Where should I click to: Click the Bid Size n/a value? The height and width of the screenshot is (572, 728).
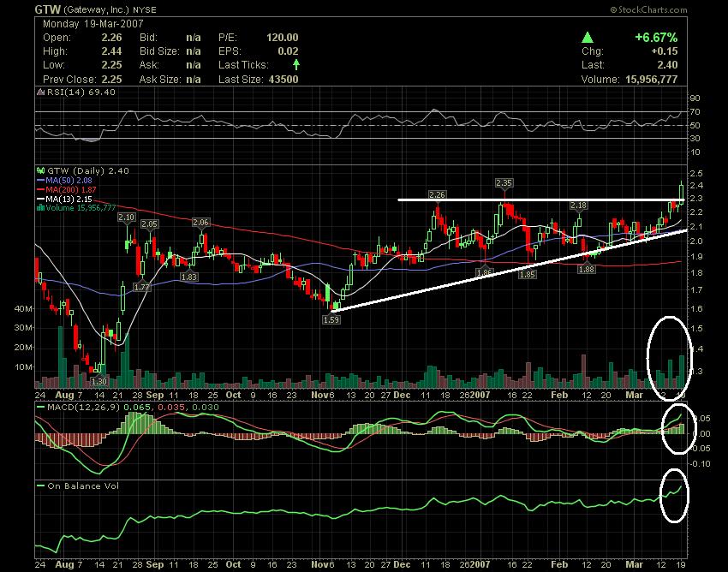[194, 51]
